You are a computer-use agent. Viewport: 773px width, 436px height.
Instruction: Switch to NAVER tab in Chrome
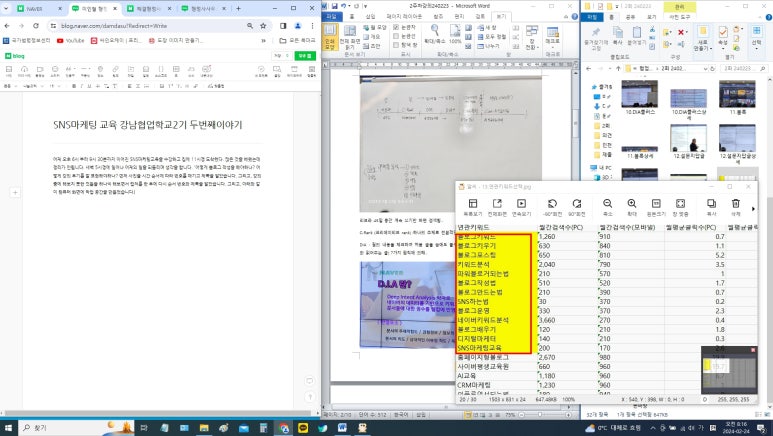[x=39, y=8]
